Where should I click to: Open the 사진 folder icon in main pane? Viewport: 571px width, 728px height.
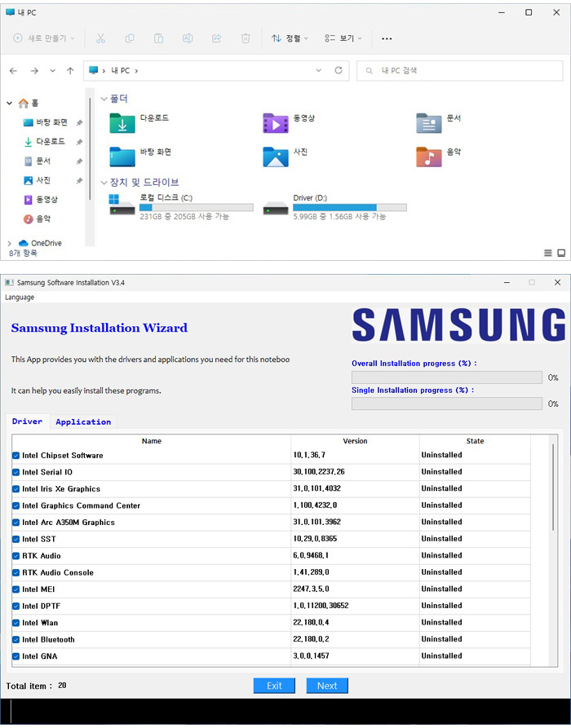click(276, 157)
